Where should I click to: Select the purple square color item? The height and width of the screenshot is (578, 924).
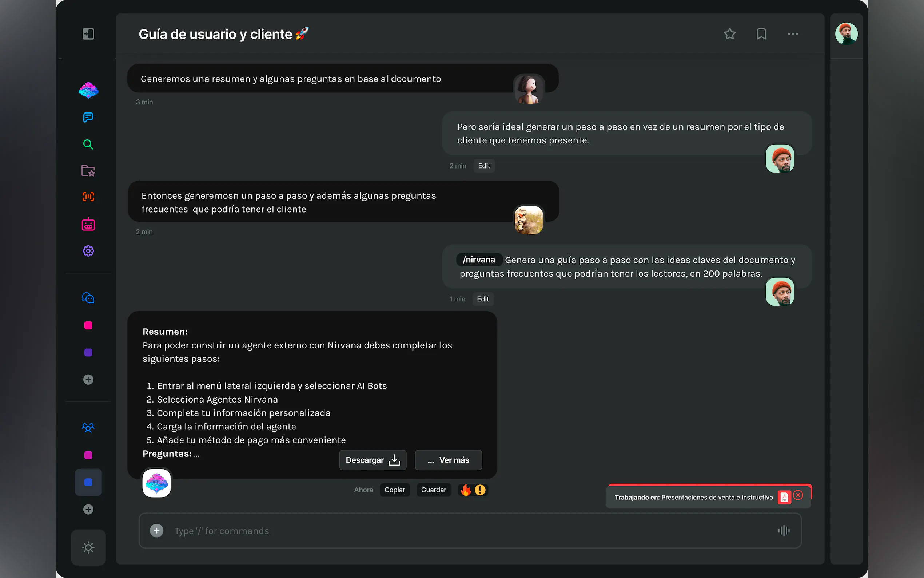(88, 352)
